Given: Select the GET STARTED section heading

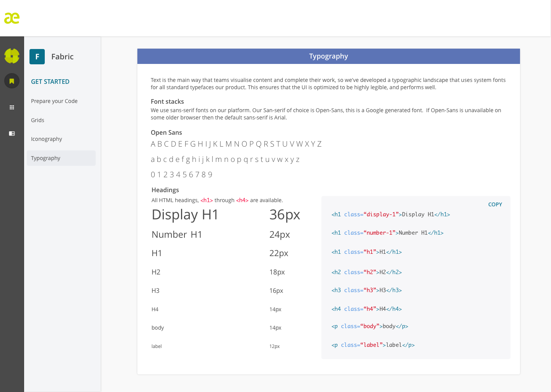Looking at the screenshot, I should pos(50,82).
